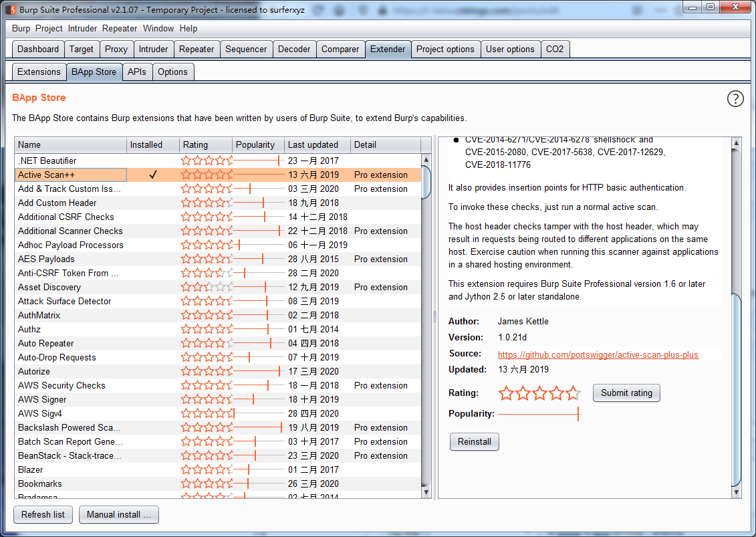Image resolution: width=756 pixels, height=537 pixels.
Task: Click rating stars of .NET Beautifier row
Action: coord(207,160)
